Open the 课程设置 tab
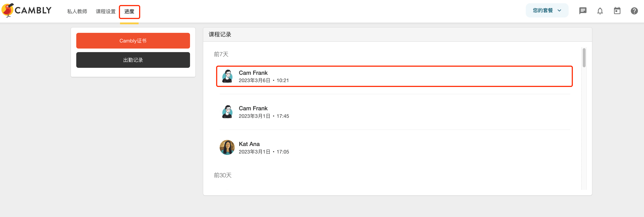Image resolution: width=644 pixels, height=217 pixels. tap(106, 11)
